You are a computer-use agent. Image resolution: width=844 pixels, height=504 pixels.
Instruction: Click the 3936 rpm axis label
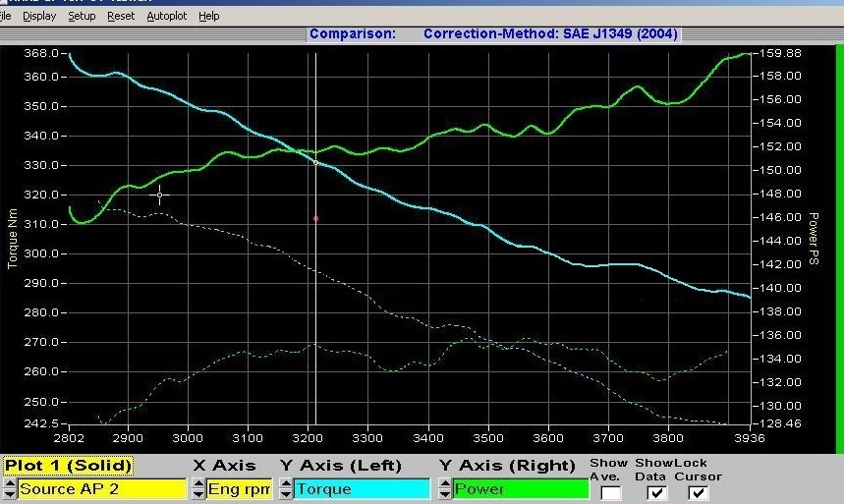tap(750, 438)
